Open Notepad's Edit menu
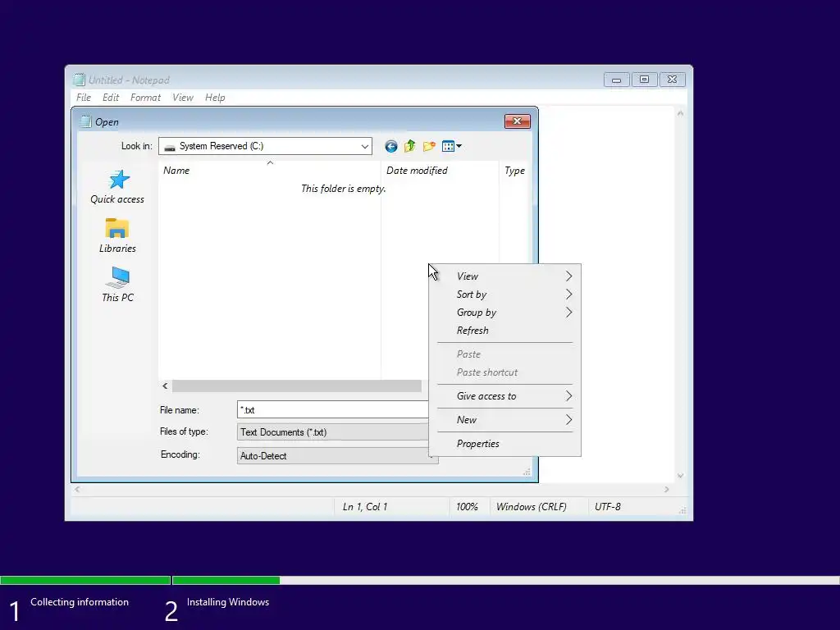Image resolution: width=840 pixels, height=630 pixels. (x=111, y=98)
